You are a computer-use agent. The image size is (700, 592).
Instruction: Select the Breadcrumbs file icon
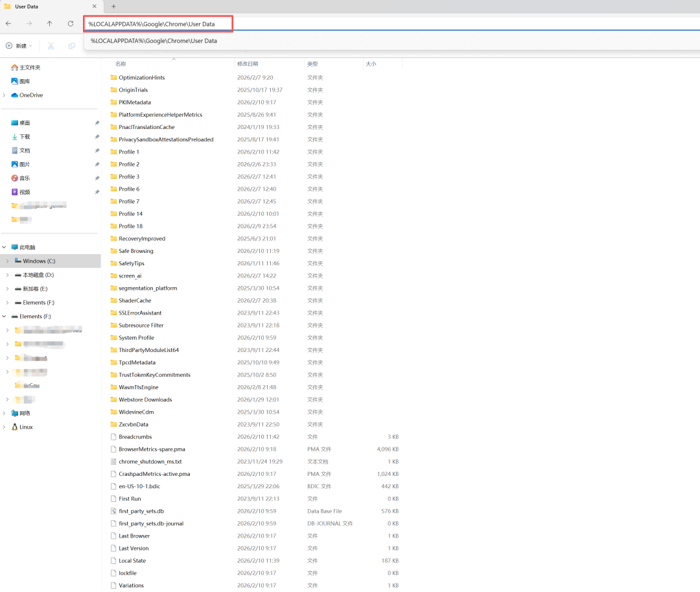coord(114,436)
